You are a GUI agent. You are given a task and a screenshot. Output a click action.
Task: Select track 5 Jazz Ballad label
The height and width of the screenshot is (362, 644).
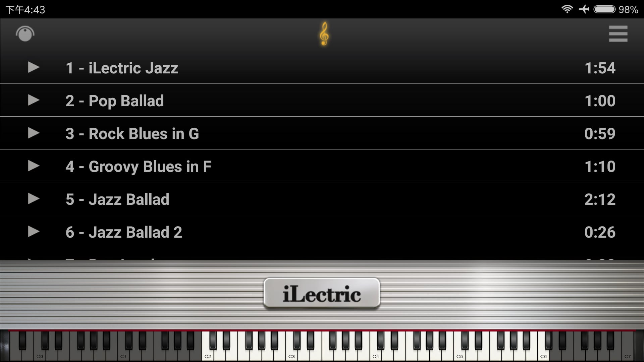click(x=117, y=199)
